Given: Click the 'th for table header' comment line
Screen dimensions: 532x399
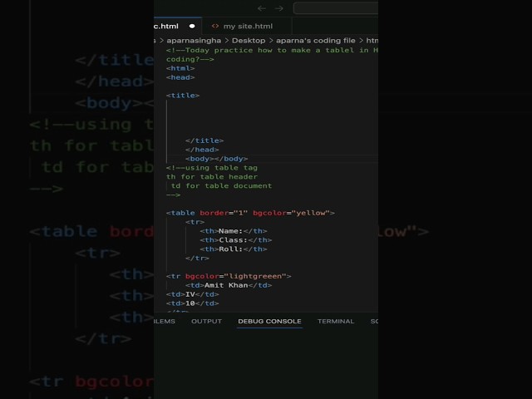Looking at the screenshot, I should 212,177.
